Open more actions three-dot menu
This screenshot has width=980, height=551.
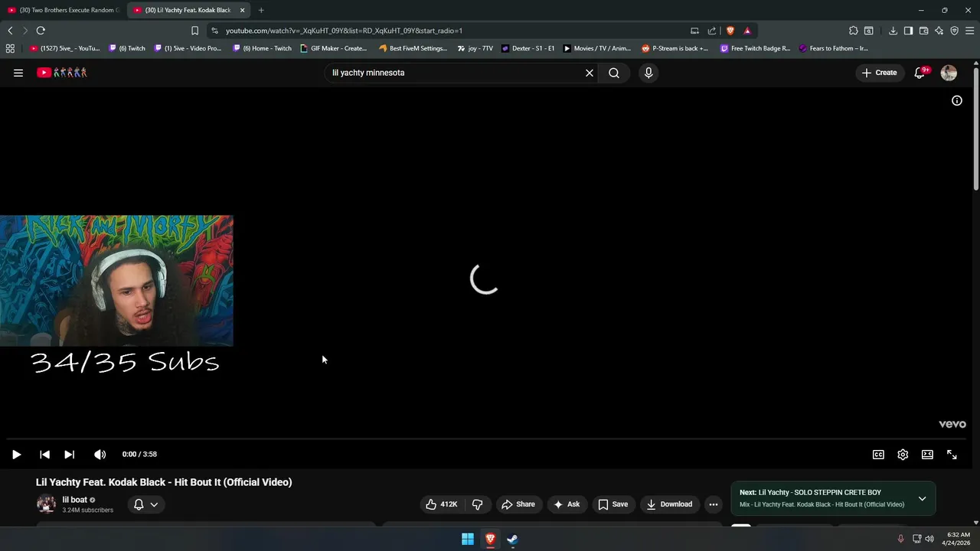pyautogui.click(x=714, y=504)
